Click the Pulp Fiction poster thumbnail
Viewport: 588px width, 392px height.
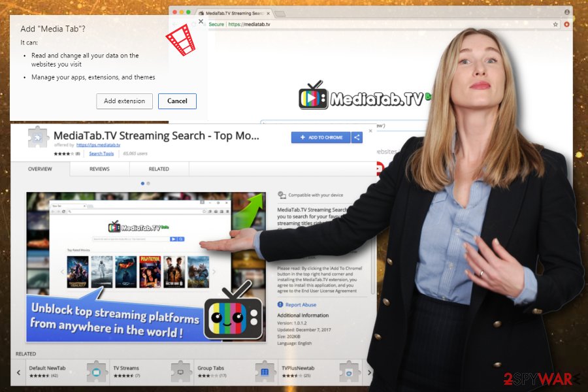tap(150, 272)
